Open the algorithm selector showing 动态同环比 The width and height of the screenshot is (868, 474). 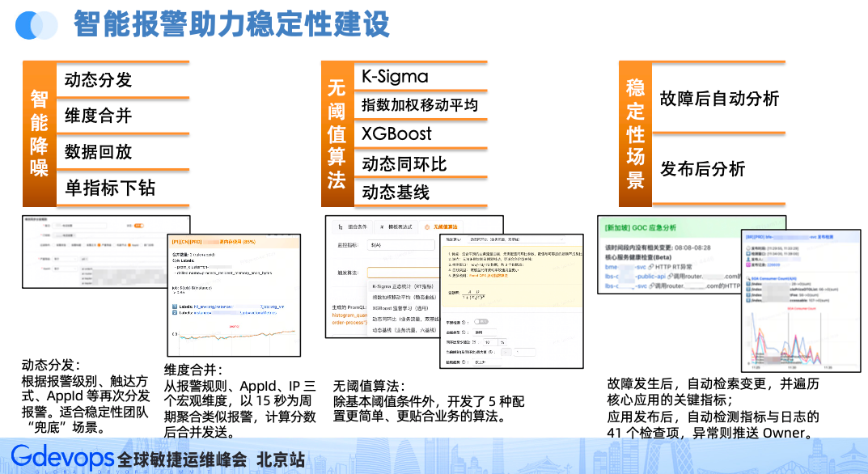pyautogui.click(x=514, y=239)
